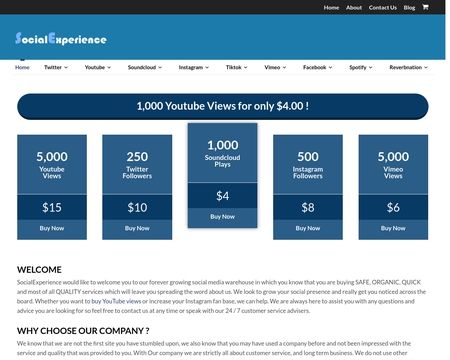
Task: Open the shopping cart icon
Action: (x=425, y=7)
